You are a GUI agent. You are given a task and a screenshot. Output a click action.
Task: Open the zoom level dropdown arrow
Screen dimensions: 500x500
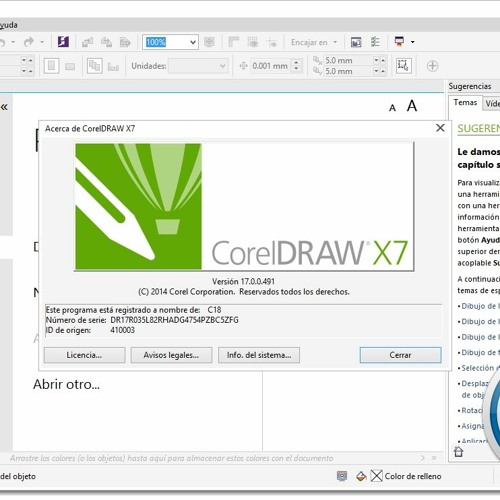coord(193,42)
